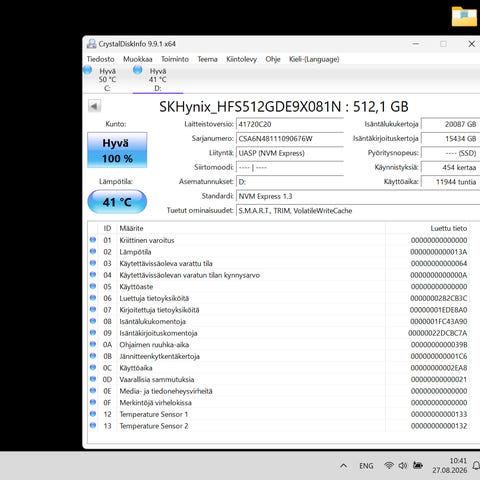This screenshot has width=480, height=480.
Task: Open the Muokkaa menu
Action: click(138, 59)
